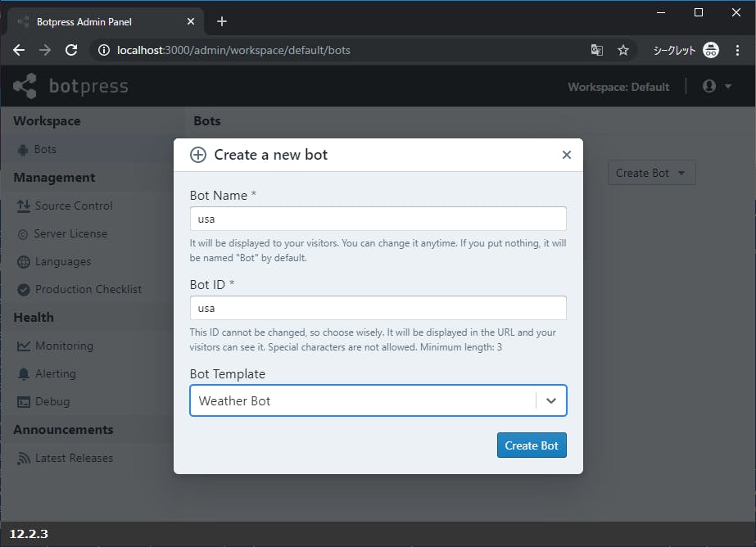Go back with the browser back arrow

[19, 50]
